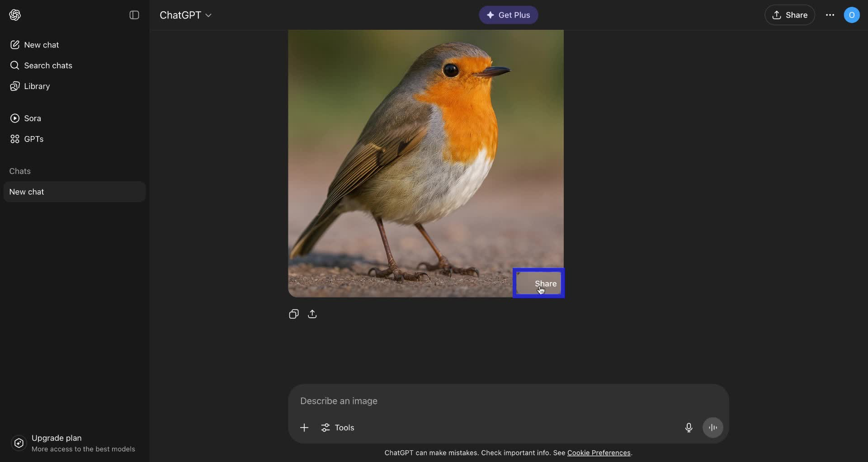Start a new chat from sidebar
Viewport: 868px width, 462px height.
click(x=41, y=45)
